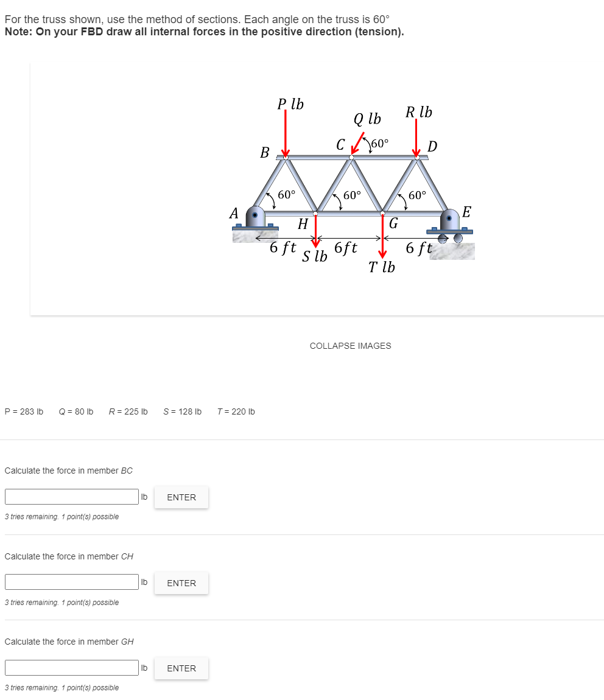The width and height of the screenshot is (604, 700).
Task: Select joint C on the truss diagram
Action: coord(350,156)
